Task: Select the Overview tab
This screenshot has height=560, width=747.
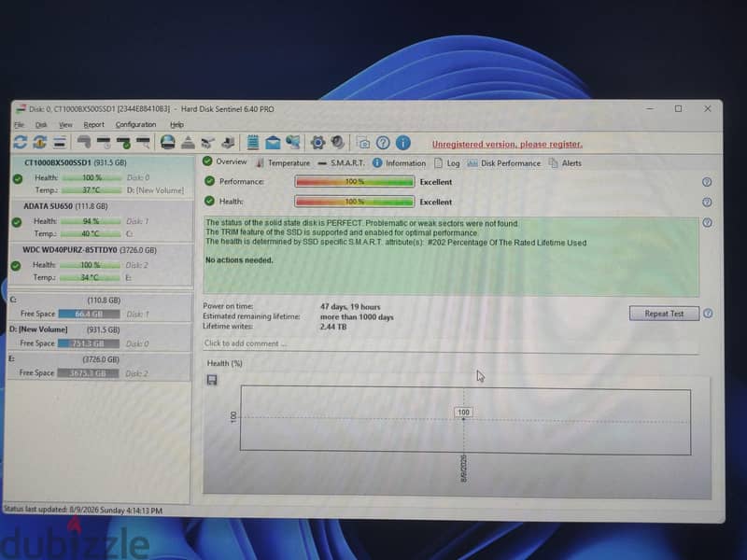Action: click(x=225, y=161)
